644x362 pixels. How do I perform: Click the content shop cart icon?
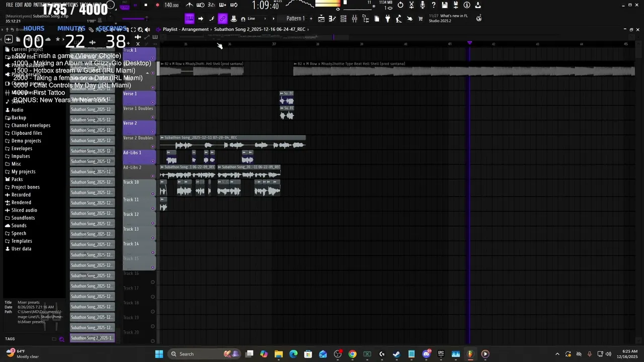click(x=421, y=19)
